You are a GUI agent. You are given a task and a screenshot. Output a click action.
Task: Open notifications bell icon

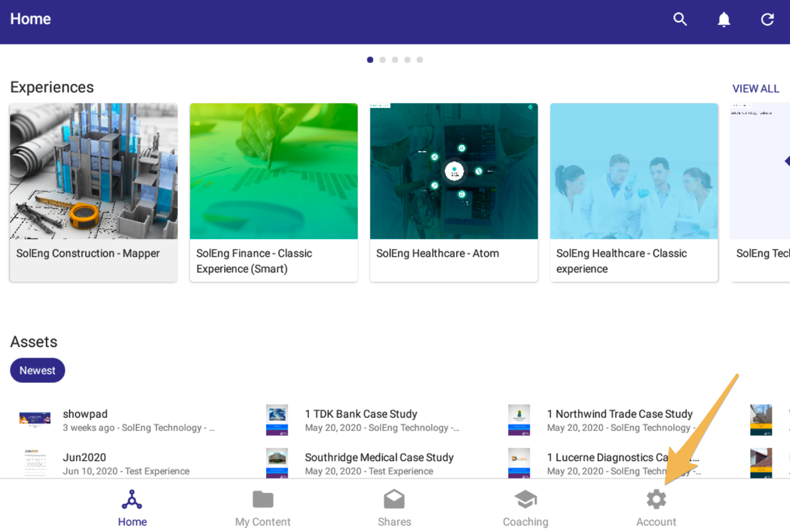click(x=723, y=20)
